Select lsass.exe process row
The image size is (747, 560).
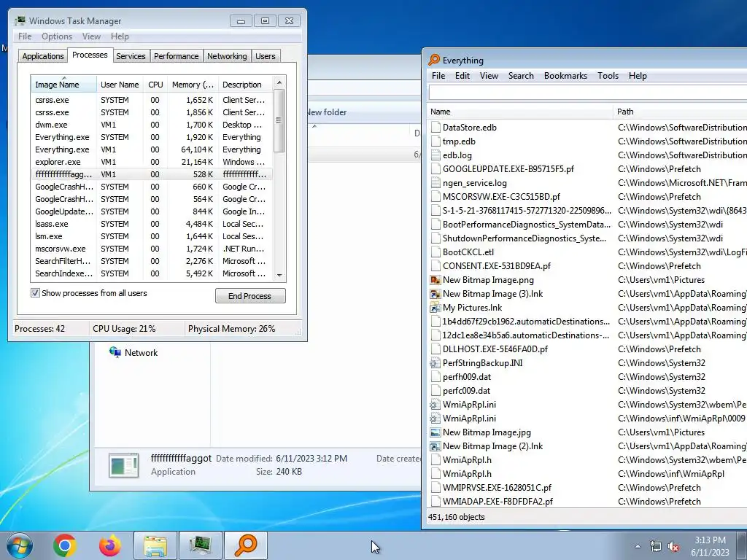(x=152, y=224)
